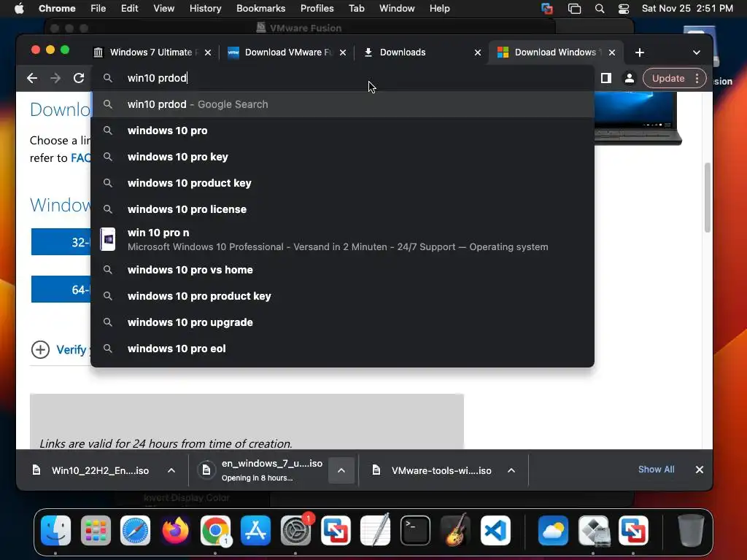Expand en_windows_7 iso download options chevron

[x=341, y=470]
